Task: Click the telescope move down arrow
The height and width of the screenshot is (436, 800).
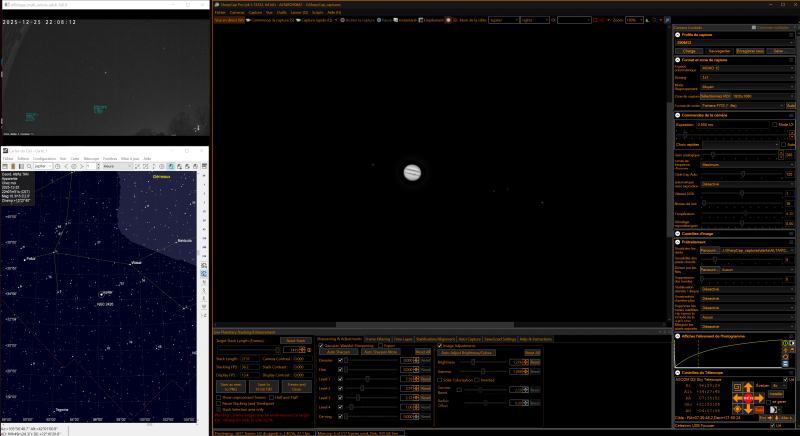Action: click(748, 409)
